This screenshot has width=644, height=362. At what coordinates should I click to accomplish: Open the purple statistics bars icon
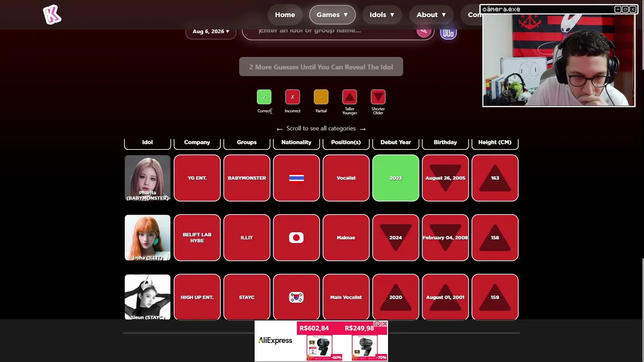point(448,33)
